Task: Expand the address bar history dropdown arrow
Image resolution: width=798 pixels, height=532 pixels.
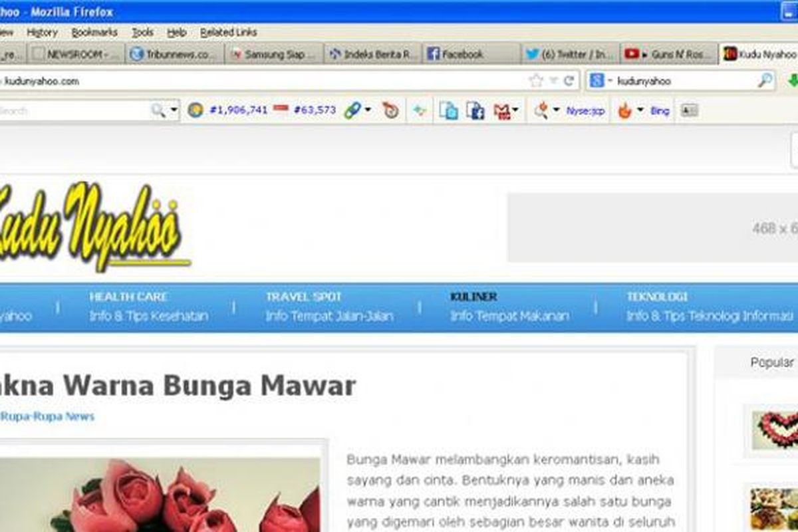Action: (x=553, y=81)
